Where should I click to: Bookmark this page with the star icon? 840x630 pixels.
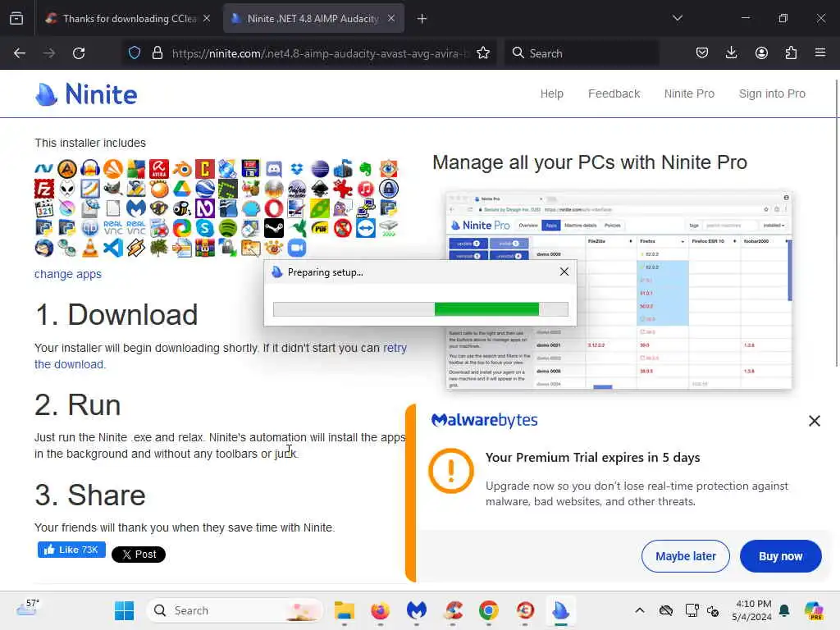pos(483,53)
